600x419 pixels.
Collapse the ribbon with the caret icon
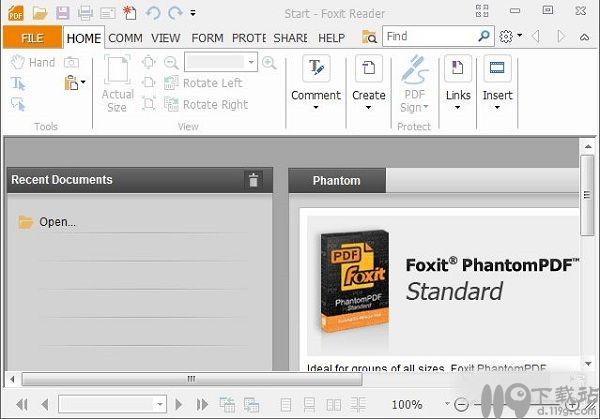(584, 37)
